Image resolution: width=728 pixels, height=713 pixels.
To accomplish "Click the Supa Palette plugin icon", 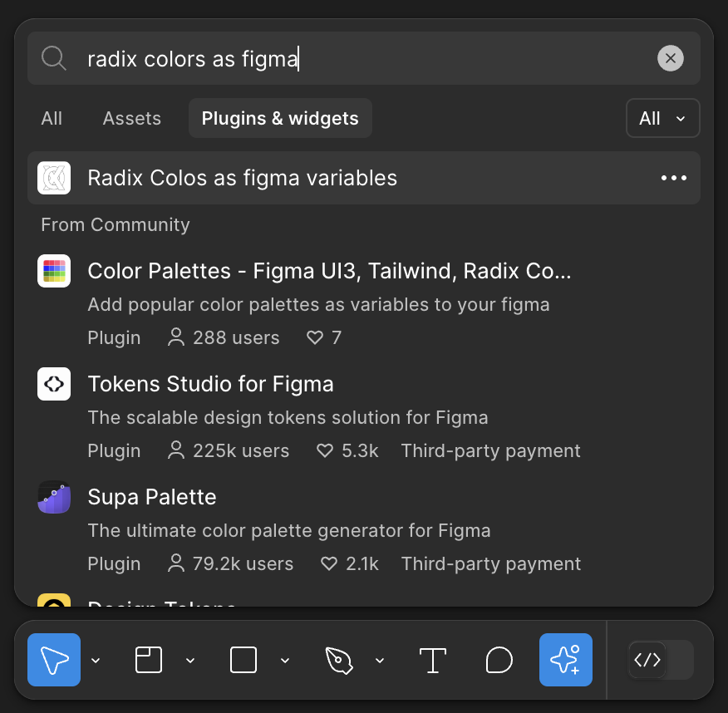I will (x=54, y=497).
